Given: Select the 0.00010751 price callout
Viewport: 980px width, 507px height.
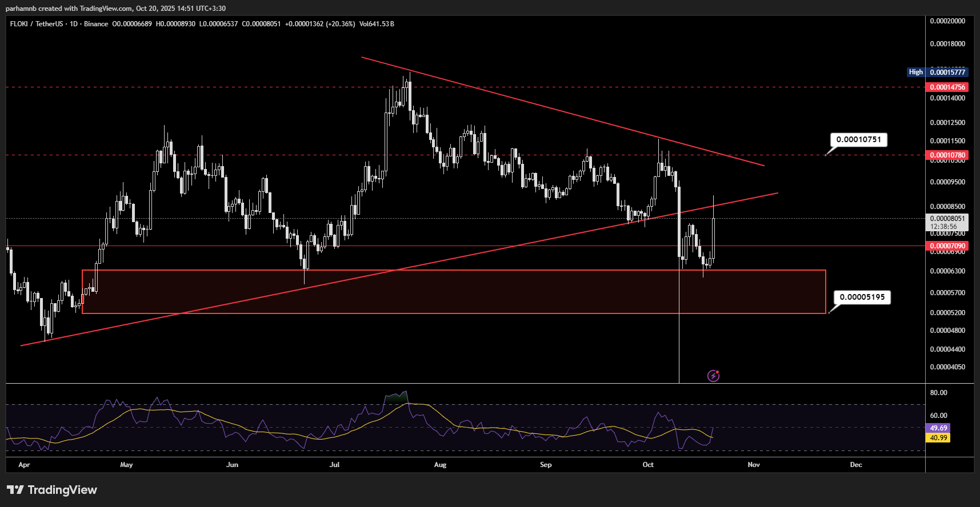Looking at the screenshot, I should pos(858,140).
